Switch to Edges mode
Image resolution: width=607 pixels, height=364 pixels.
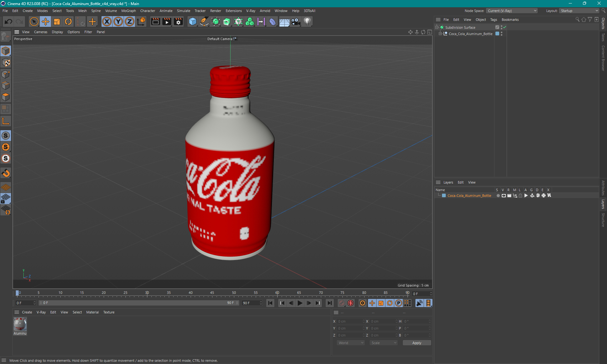(x=6, y=86)
